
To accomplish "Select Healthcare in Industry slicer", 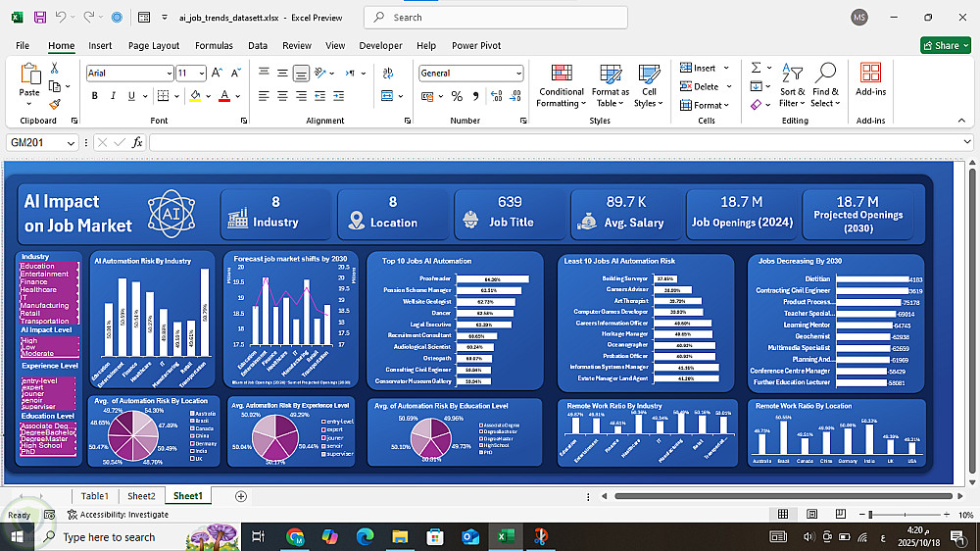I will [49, 289].
